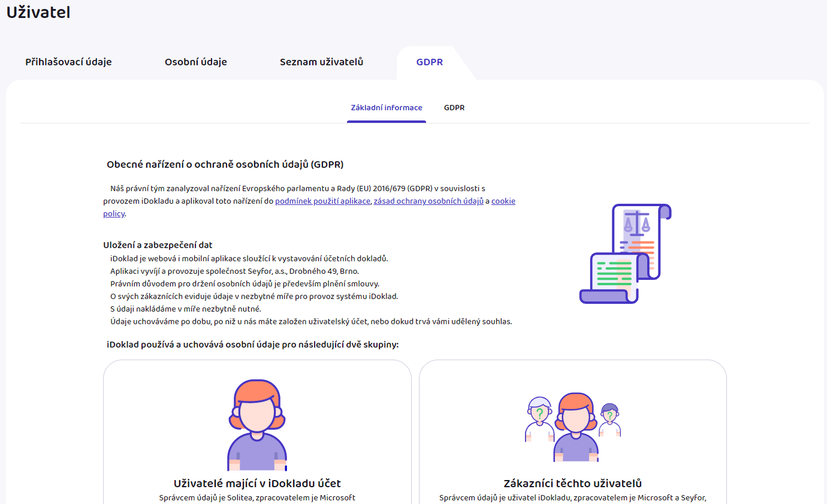
Task: Click the group of customers illustration
Action: pyautogui.click(x=573, y=428)
